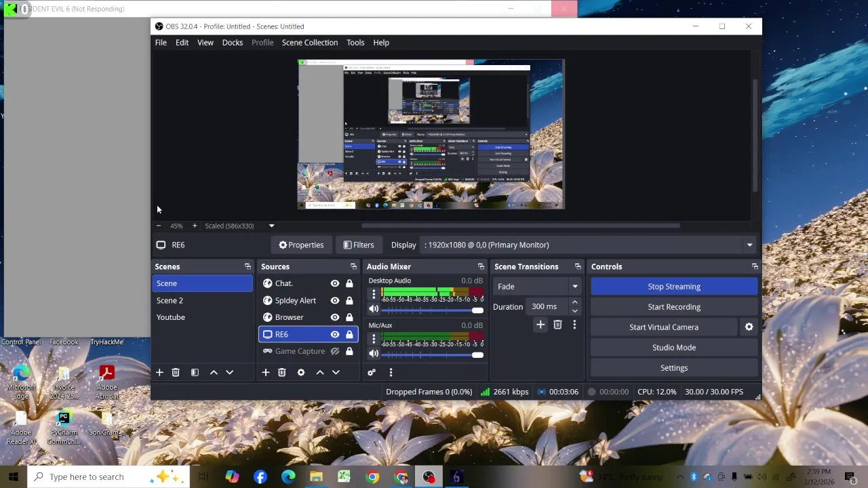Zoom in the preview with the plus icon
This screenshot has width=868, height=488.
[x=194, y=226]
